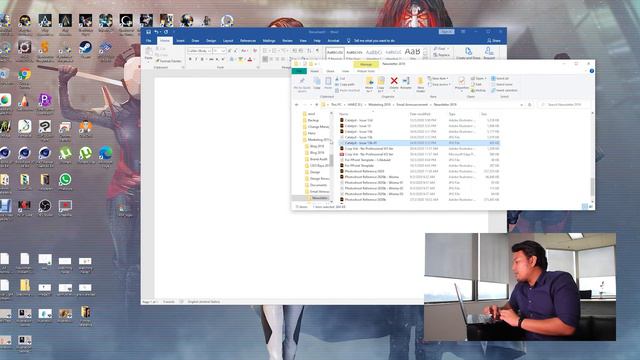Click Rename icon in File Explorer ribbon
Viewport: 640px width, 360px height.
[x=406, y=81]
